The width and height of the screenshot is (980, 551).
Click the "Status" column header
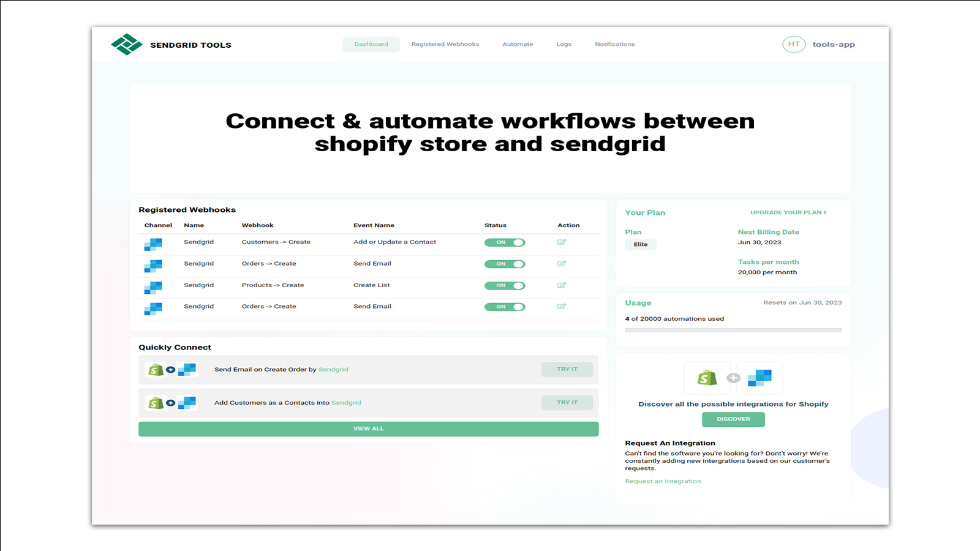point(496,225)
